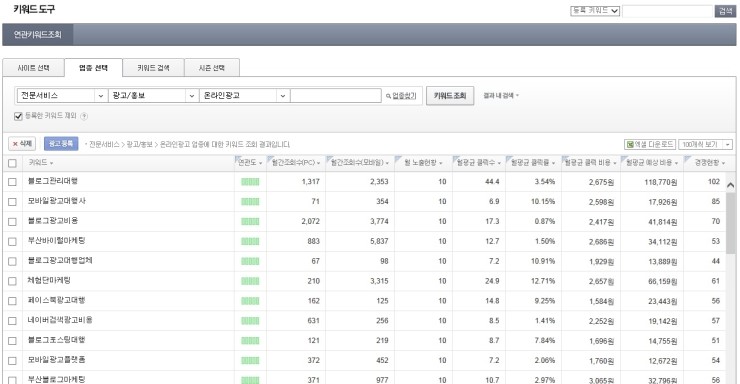This screenshot has height=384, width=740.
Task: Check the box for 블로그광고비용
Action: coord(12,222)
